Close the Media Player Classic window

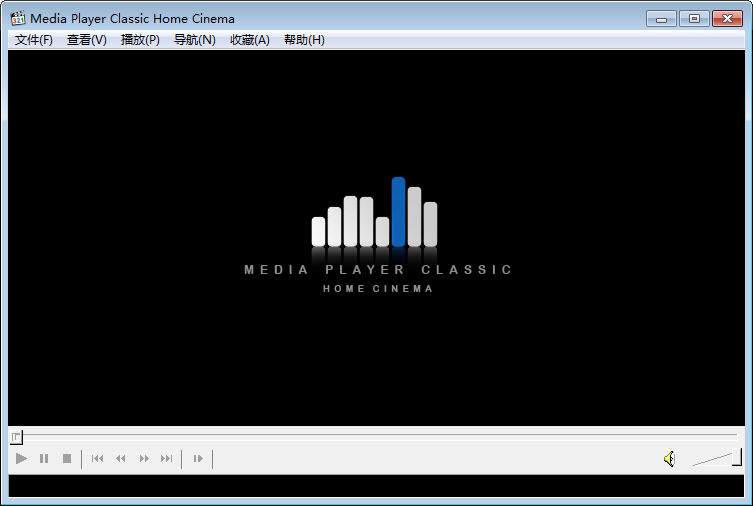click(728, 19)
